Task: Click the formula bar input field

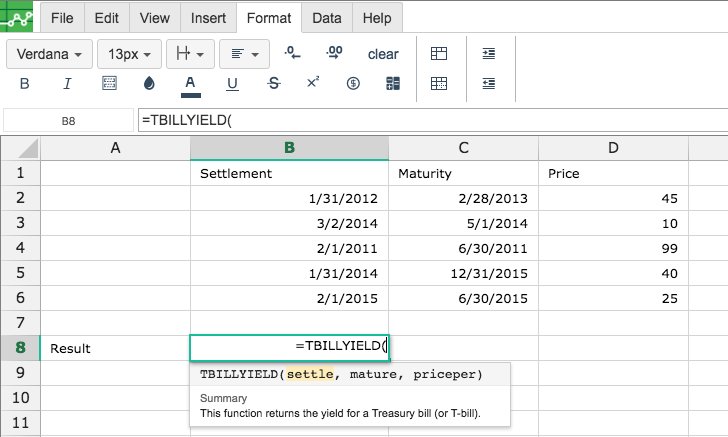Action: (x=430, y=120)
